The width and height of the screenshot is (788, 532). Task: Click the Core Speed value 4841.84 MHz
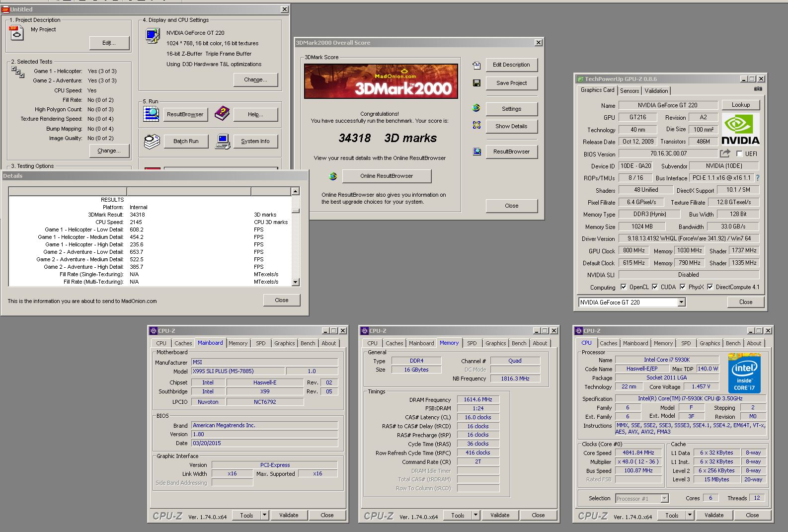coord(638,453)
